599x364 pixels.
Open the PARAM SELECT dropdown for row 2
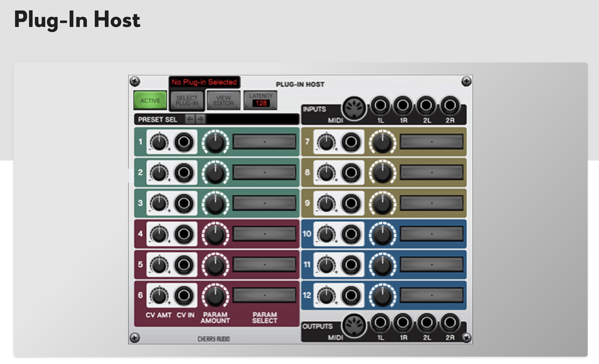point(265,173)
